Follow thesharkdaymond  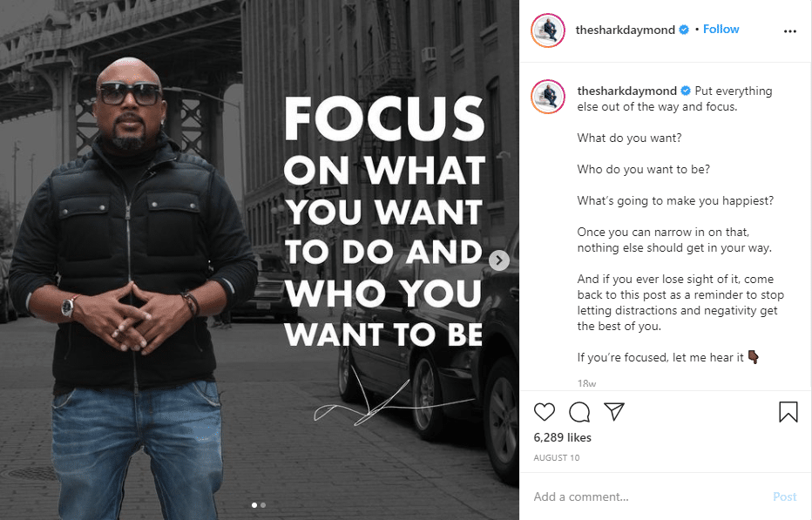pyautogui.click(x=721, y=29)
